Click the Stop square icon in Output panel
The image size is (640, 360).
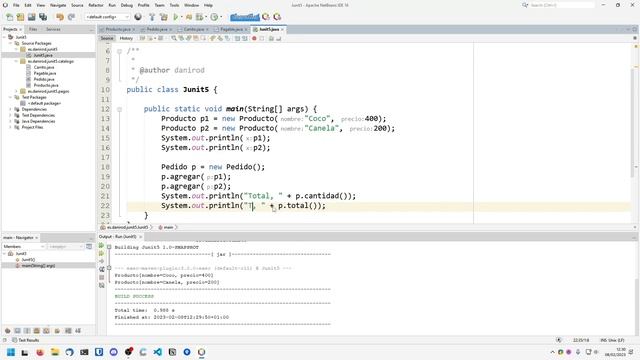pyautogui.click(x=102, y=278)
